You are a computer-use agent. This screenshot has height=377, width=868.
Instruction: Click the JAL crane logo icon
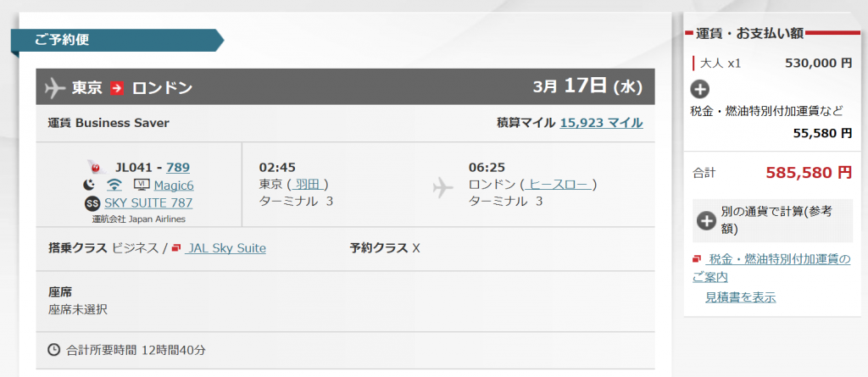94,167
